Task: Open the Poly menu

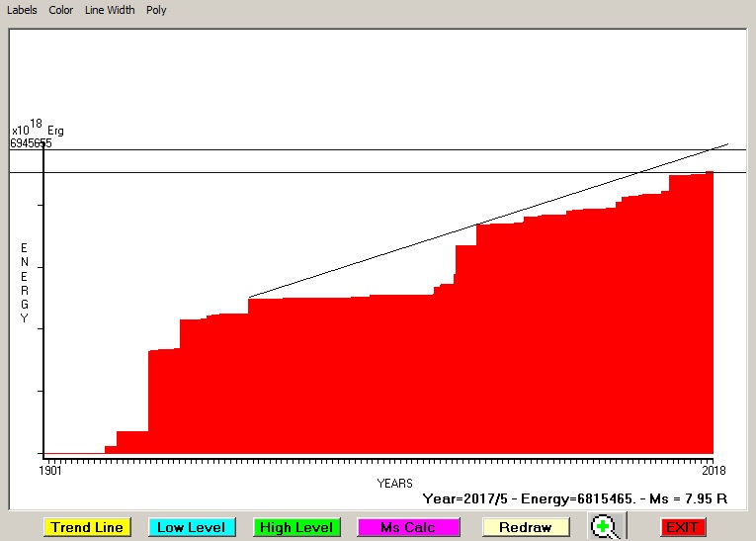Action: pos(156,10)
